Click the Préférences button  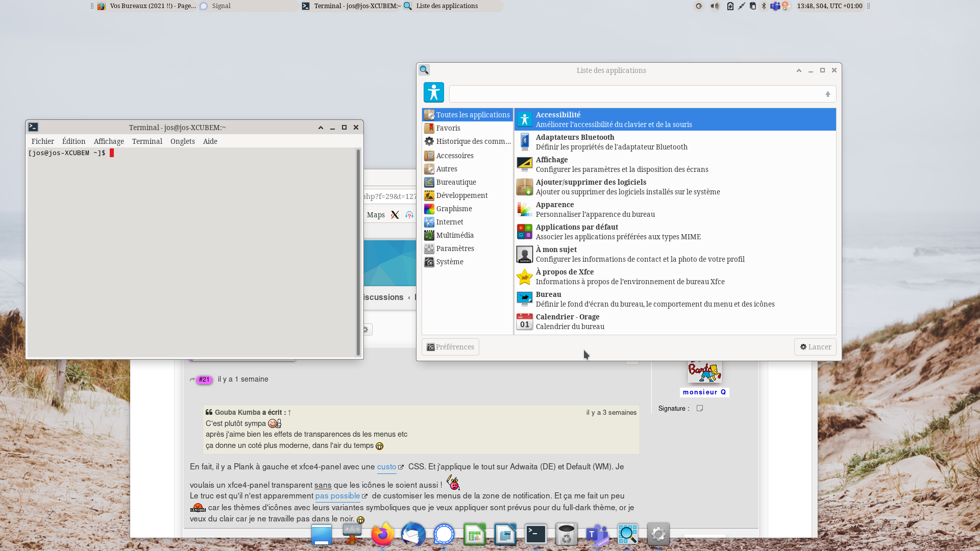click(x=450, y=347)
